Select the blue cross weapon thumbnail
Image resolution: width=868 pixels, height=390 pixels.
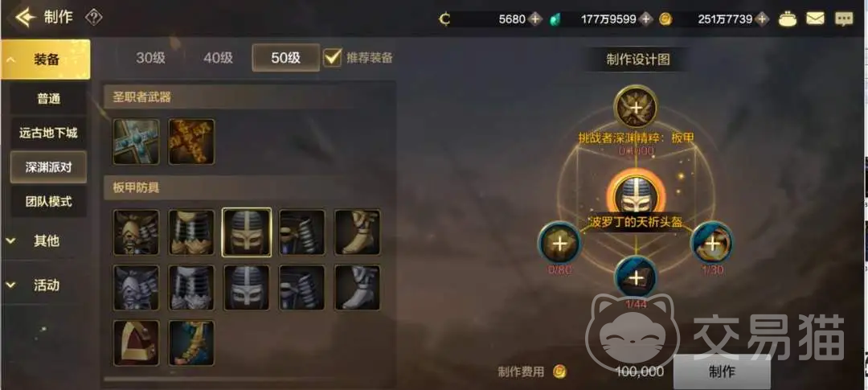[136, 142]
